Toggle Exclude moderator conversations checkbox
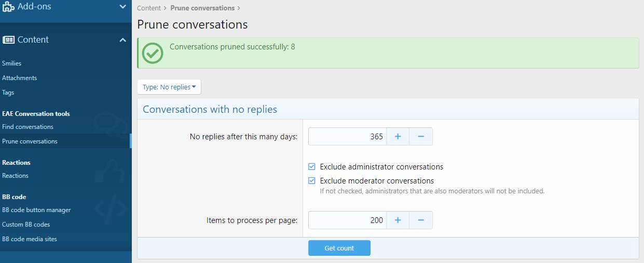Image resolution: width=644 pixels, height=263 pixels. (x=312, y=181)
